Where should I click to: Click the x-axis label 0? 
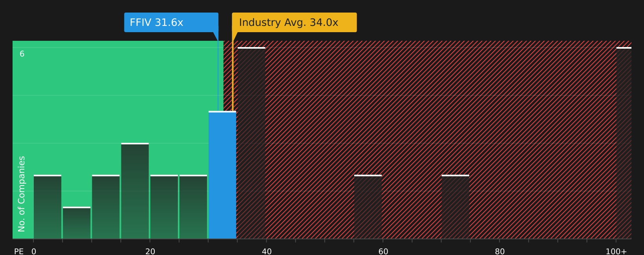[34, 251]
